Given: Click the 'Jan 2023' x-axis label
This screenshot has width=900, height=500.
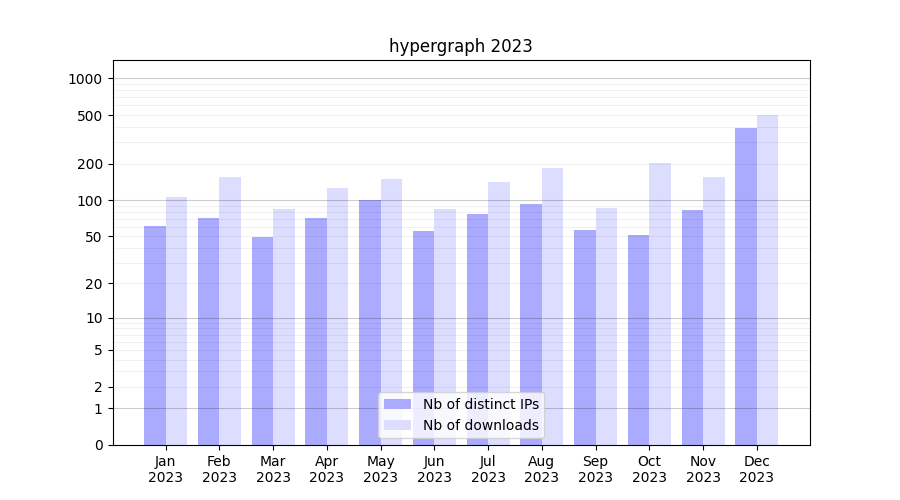Looking at the screenshot, I should [x=166, y=469].
